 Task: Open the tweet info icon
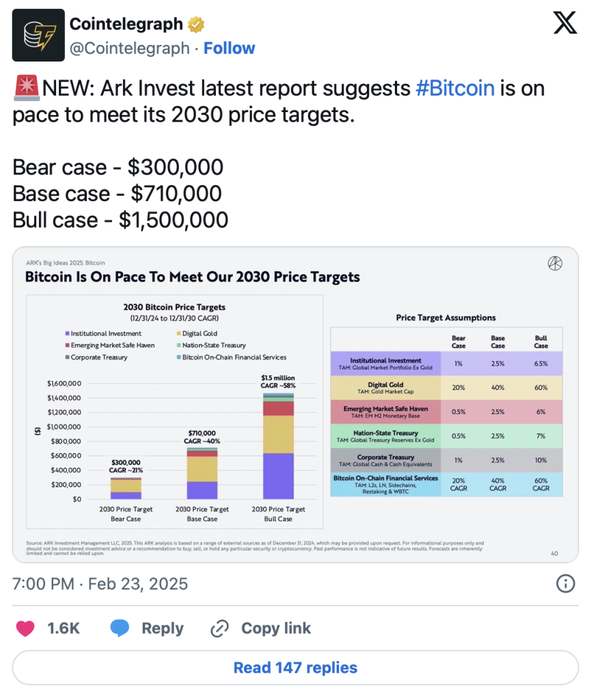(x=565, y=584)
